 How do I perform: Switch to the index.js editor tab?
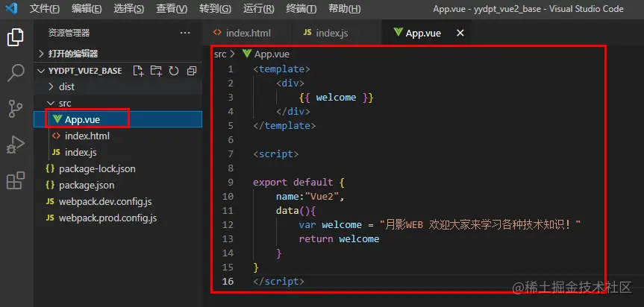click(337, 33)
